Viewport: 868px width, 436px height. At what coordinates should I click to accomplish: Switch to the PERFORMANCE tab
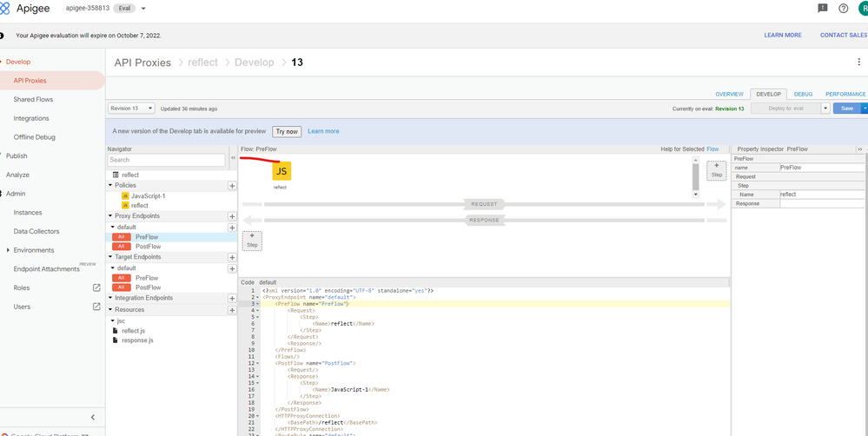(x=845, y=94)
